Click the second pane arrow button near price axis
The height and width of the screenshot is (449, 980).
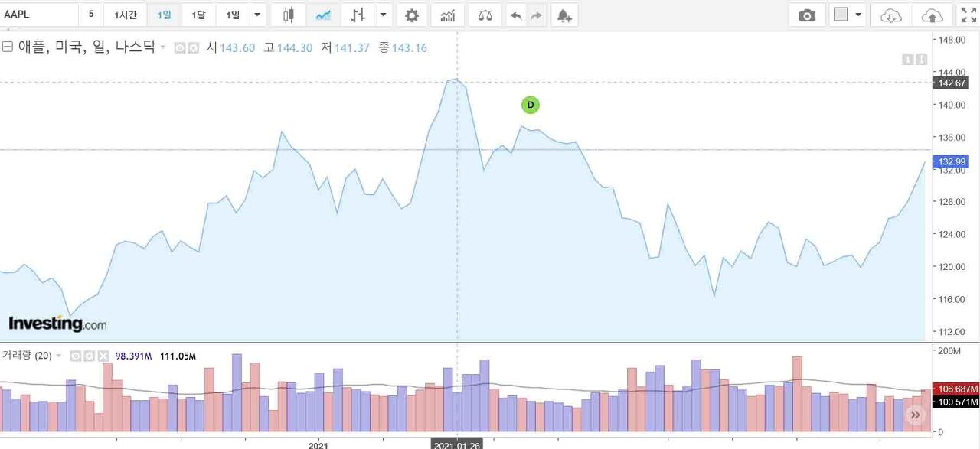pyautogui.click(x=921, y=60)
